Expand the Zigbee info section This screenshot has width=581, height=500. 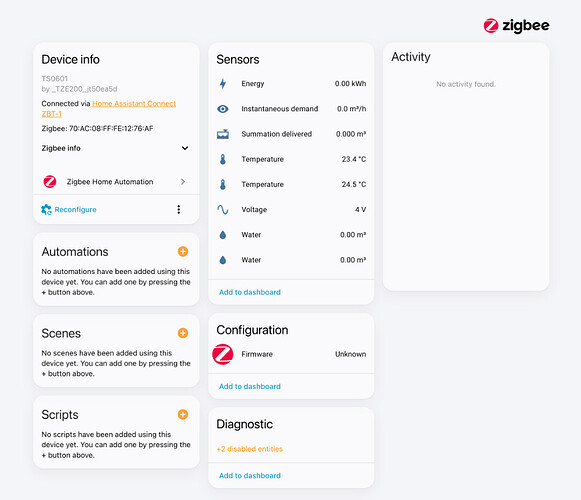tap(115, 148)
